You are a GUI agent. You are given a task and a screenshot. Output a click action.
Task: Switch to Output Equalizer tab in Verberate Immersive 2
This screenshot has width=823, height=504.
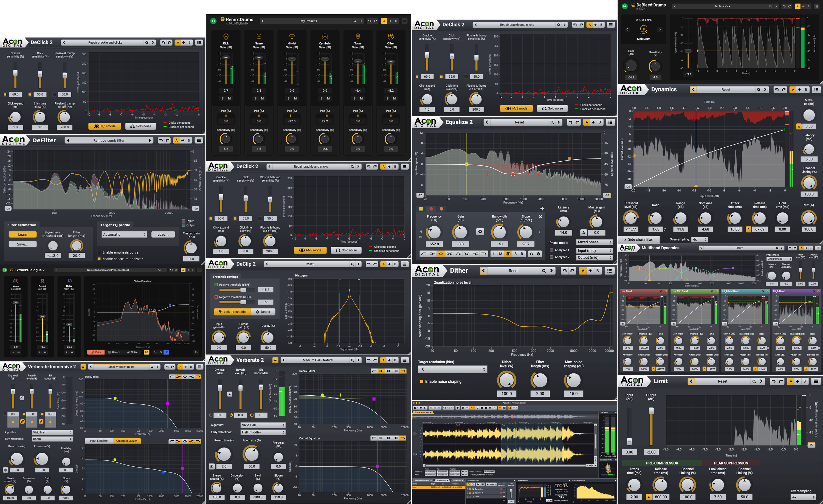[126, 441]
